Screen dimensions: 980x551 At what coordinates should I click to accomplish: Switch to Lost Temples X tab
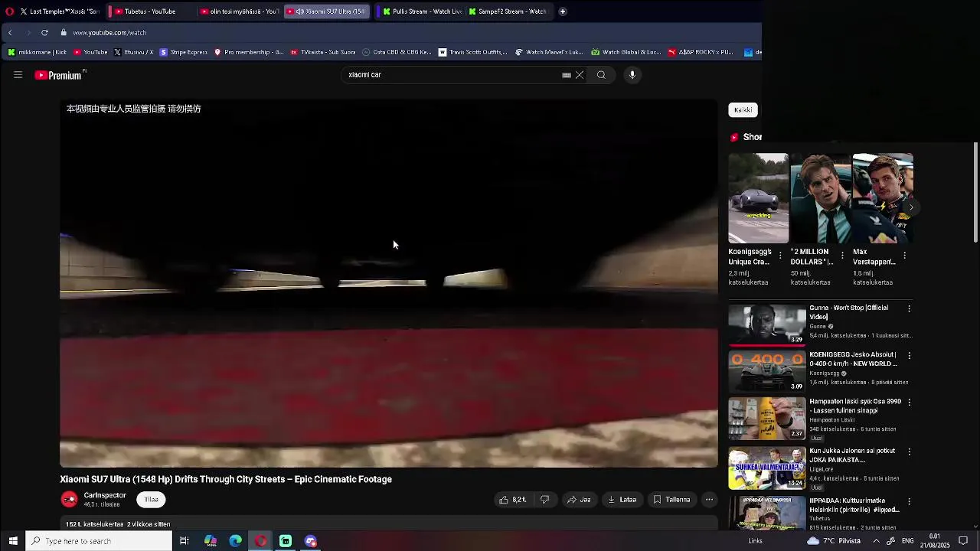tap(60, 11)
